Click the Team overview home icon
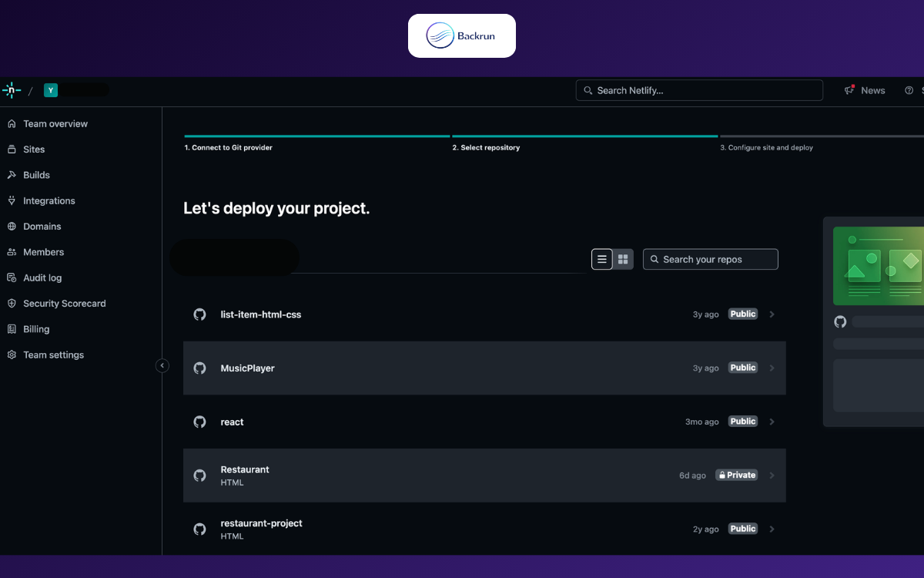Image resolution: width=924 pixels, height=578 pixels. click(x=12, y=123)
